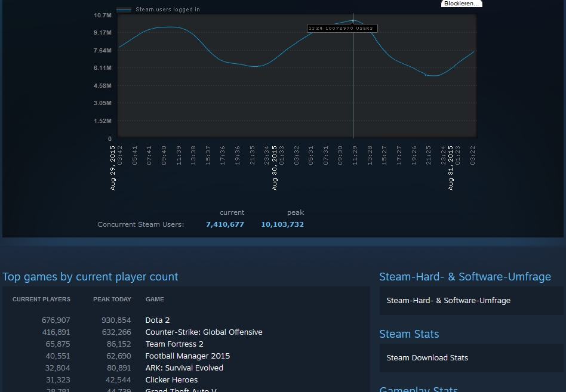Click Team Fortress 2 peak today 86,152
Image resolution: width=566 pixels, height=392 pixels.
click(x=119, y=344)
